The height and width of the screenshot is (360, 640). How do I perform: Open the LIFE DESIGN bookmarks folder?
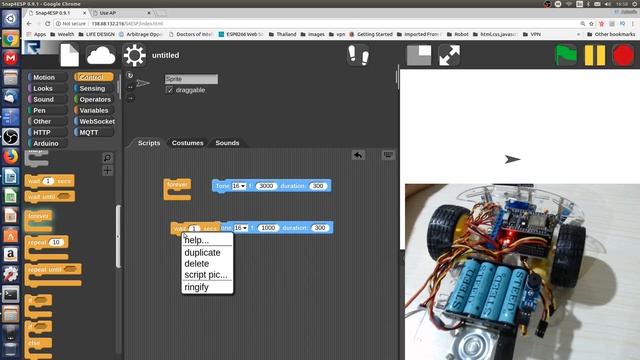pyautogui.click(x=96, y=34)
